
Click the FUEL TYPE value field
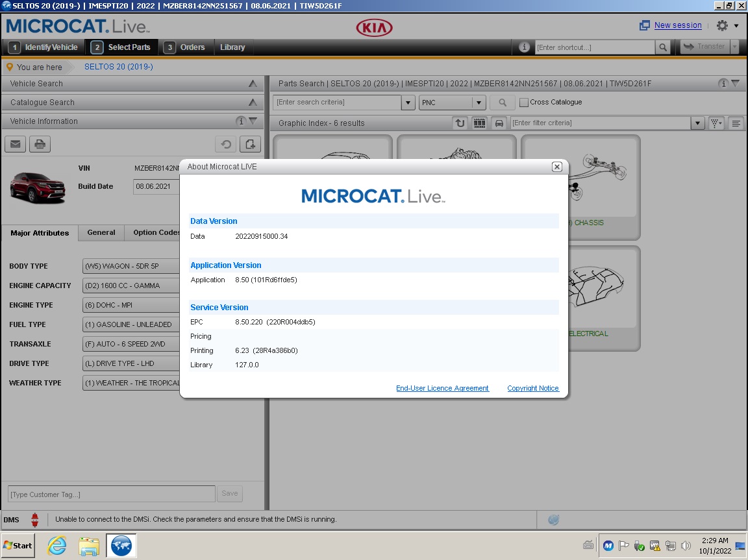[131, 324]
